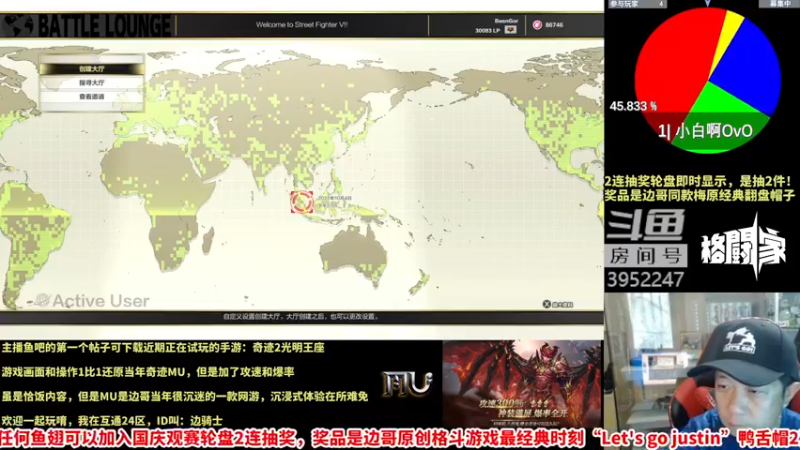Click the MU game logo

(x=407, y=385)
